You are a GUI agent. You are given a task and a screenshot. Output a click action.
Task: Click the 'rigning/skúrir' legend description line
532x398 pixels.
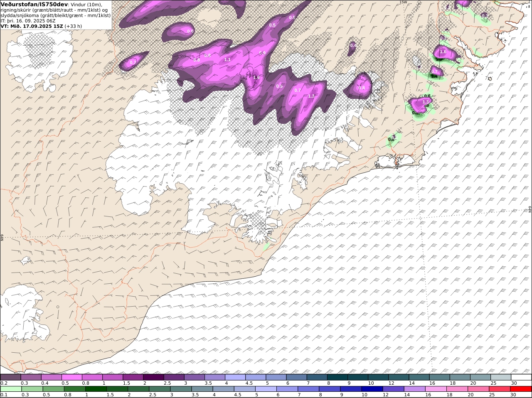(x=54, y=10)
